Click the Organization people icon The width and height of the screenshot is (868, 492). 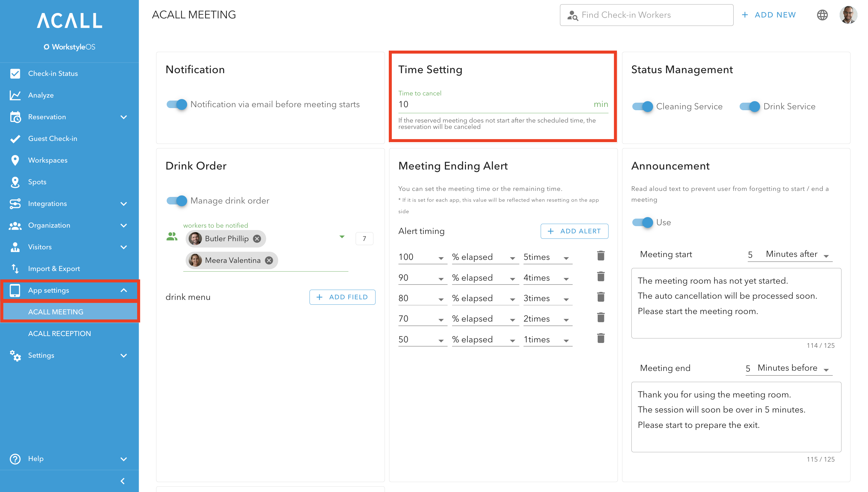click(x=15, y=226)
